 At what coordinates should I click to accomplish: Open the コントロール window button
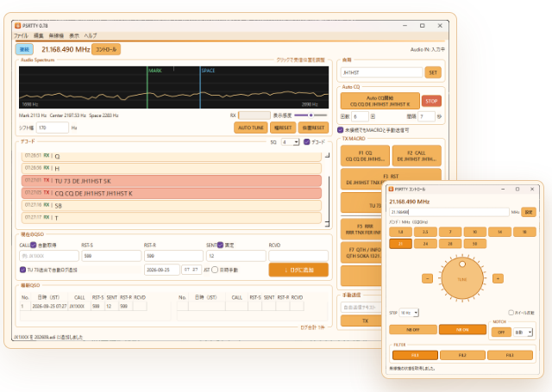click(106, 49)
